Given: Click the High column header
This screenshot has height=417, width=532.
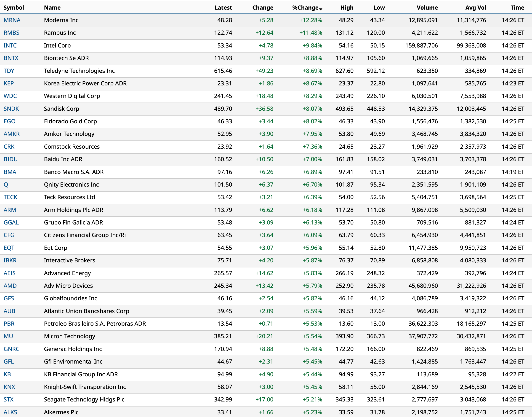Looking at the screenshot, I should tap(347, 8).
